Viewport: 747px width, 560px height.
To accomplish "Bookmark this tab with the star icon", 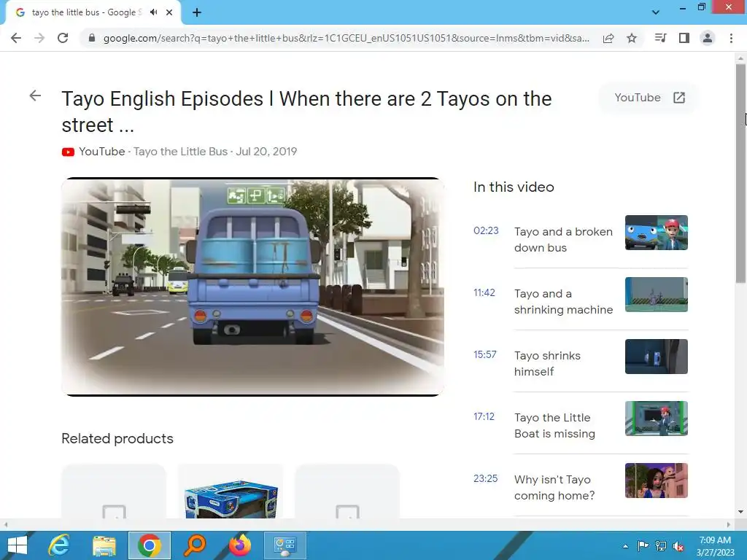I will (x=632, y=38).
